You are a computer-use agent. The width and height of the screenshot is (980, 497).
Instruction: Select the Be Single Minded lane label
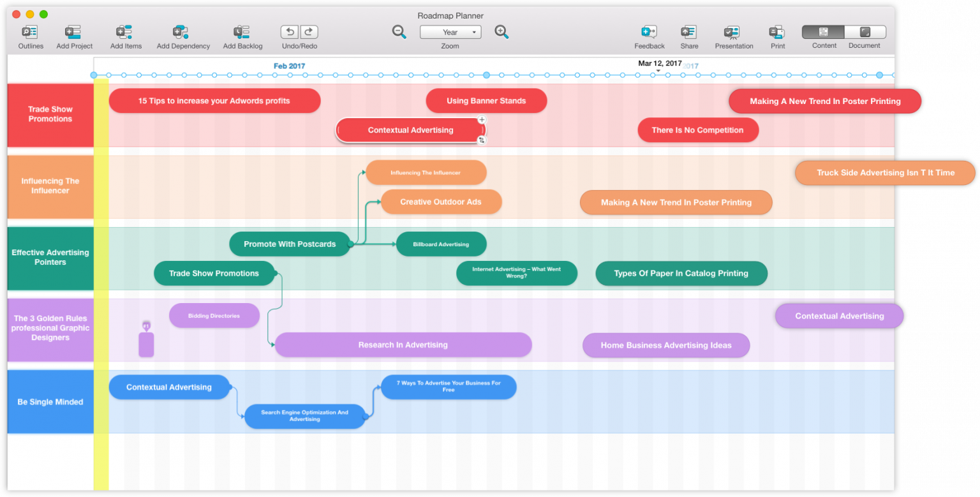click(x=50, y=401)
